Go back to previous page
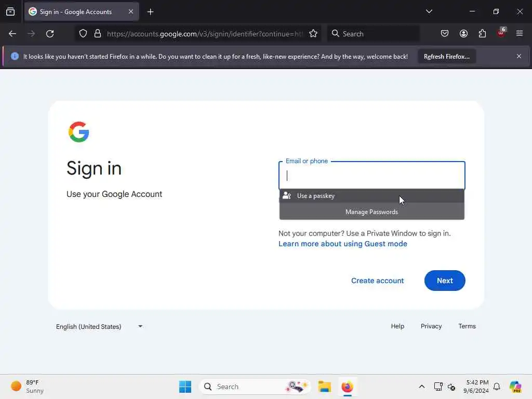This screenshot has height=399, width=532. [x=12, y=34]
